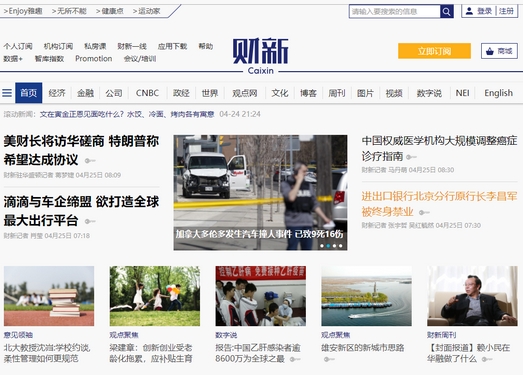Viewport: 523px width, 375px height.
Task: Click the seated man interview thumbnail
Action: click(472, 296)
